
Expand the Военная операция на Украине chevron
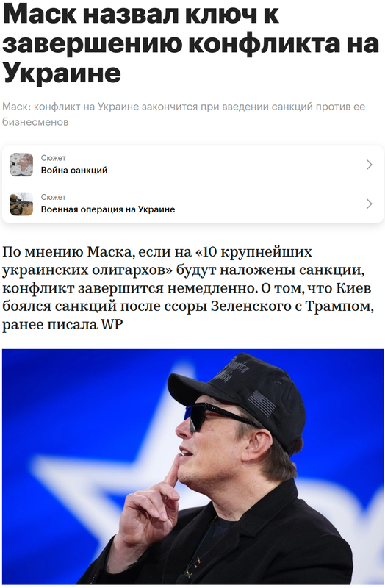(370, 204)
